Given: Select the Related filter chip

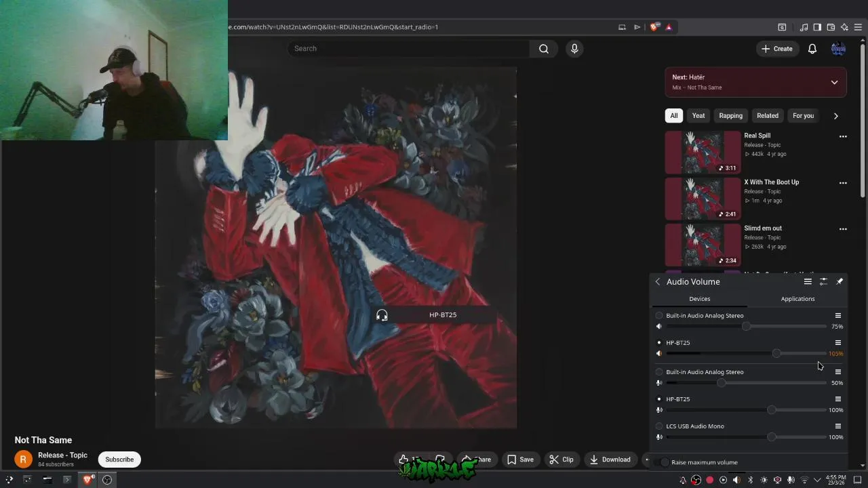Looking at the screenshot, I should click(768, 116).
